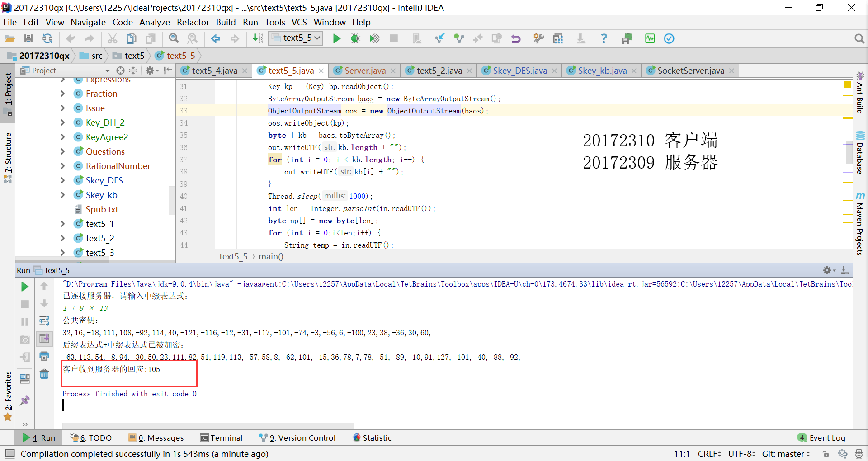
Task: Click the Save All toolbar icon
Action: click(28, 39)
